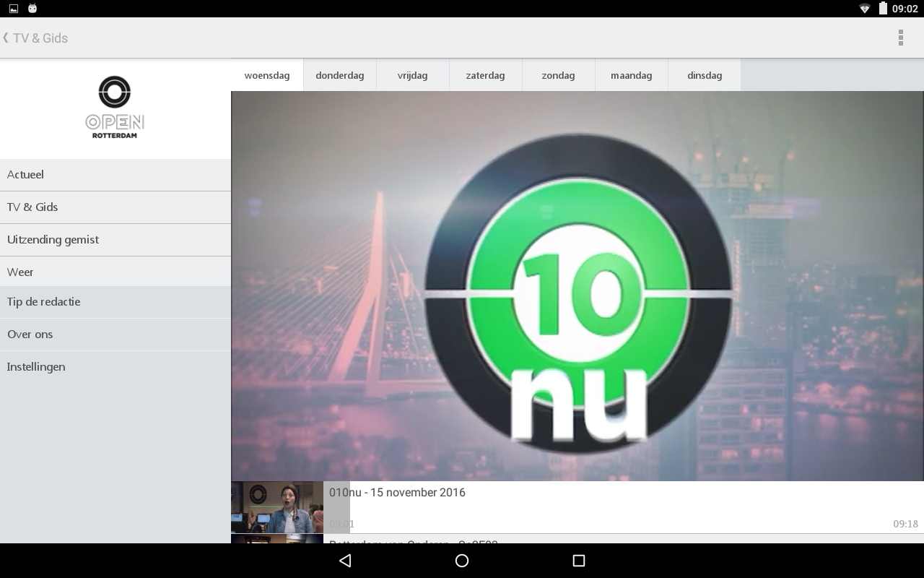Open Actueel in the sidebar
This screenshot has height=578, width=924.
(115, 175)
